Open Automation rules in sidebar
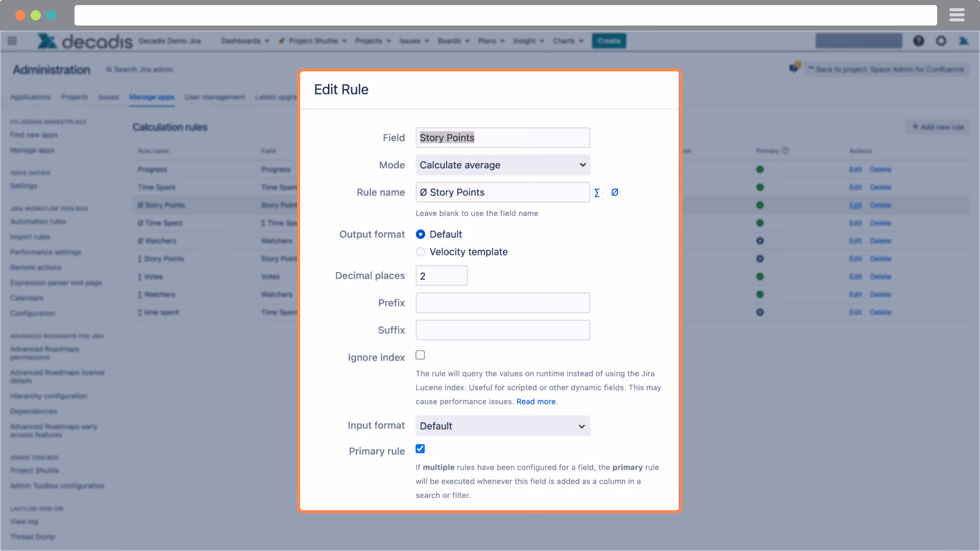This screenshot has width=980, height=551. 38,221
